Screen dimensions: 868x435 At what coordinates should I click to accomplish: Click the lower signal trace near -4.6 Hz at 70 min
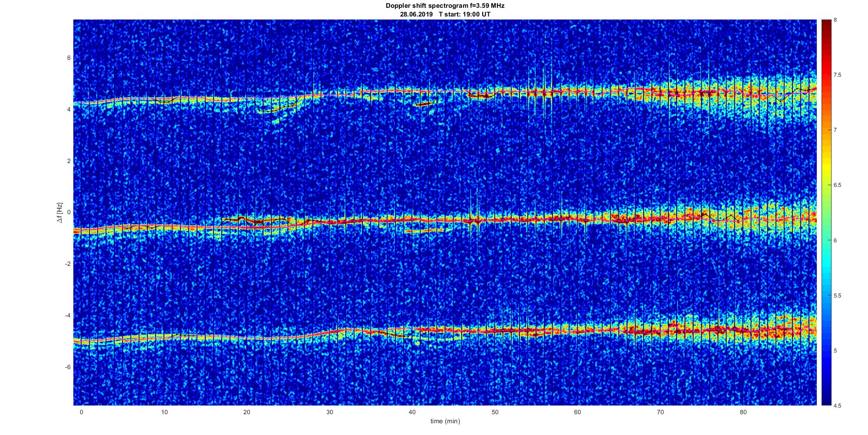click(660, 330)
